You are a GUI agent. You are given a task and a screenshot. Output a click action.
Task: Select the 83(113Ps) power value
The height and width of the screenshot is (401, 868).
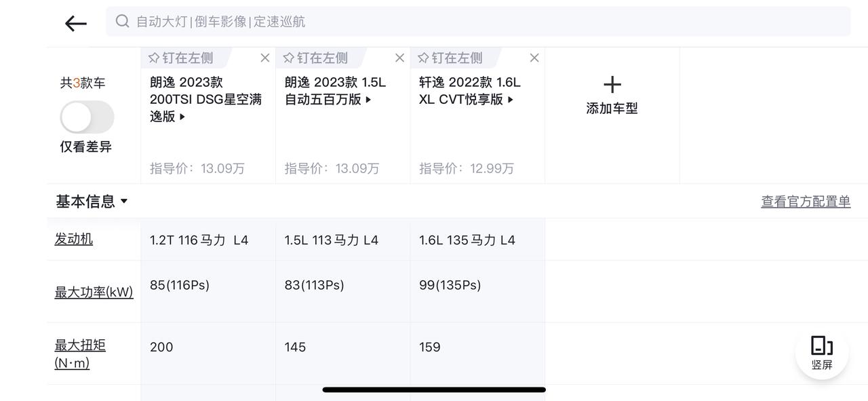[x=315, y=285]
